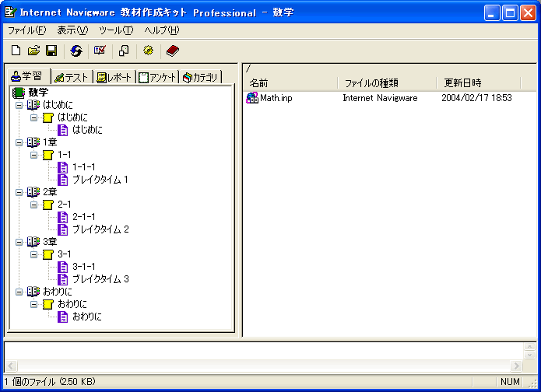
Task: Select the おわりに page at tree bottom
Action: click(87, 317)
